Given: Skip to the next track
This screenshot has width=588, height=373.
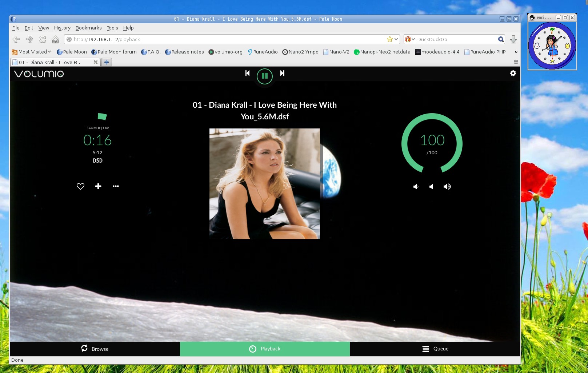Looking at the screenshot, I should [282, 74].
